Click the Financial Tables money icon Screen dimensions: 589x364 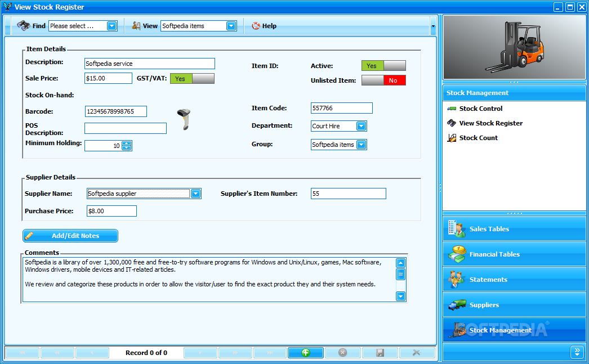tap(457, 254)
